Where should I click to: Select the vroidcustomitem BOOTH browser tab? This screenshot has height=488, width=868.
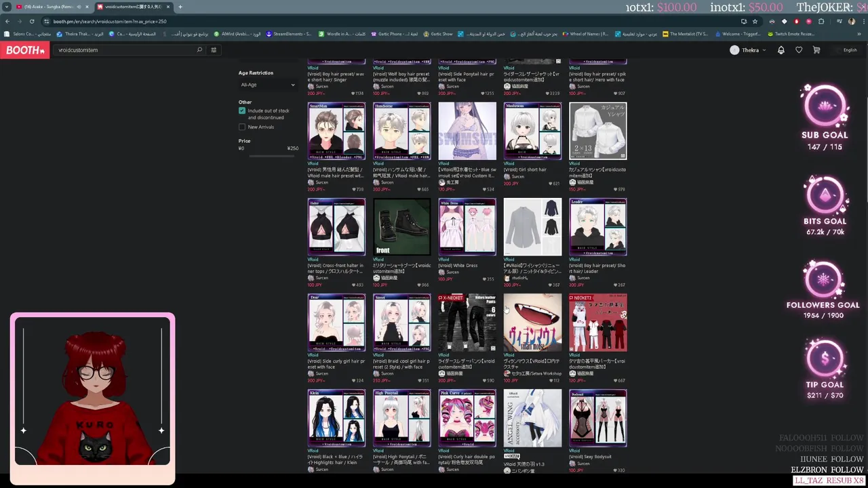click(133, 7)
